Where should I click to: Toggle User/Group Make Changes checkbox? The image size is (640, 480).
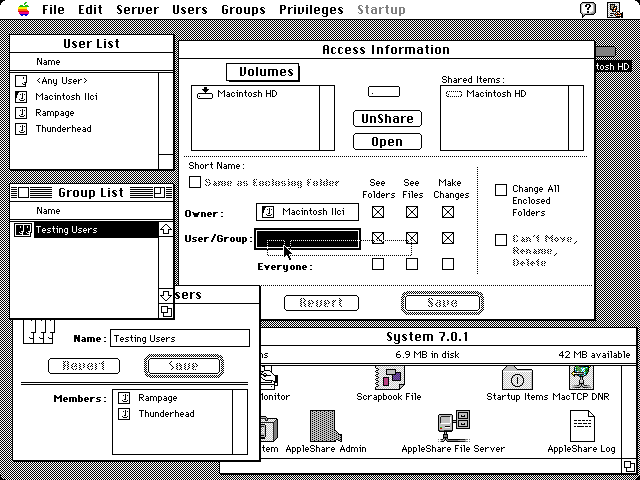click(x=448, y=238)
